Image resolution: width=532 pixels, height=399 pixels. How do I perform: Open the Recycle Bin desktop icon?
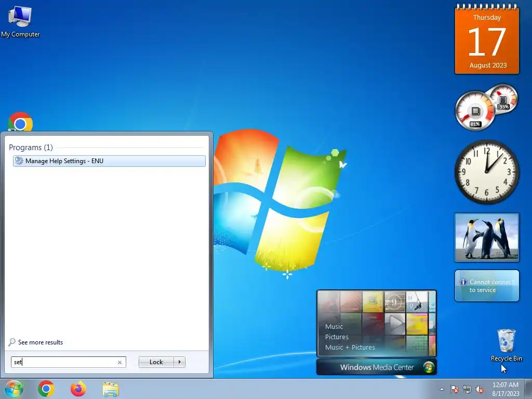coord(506,345)
